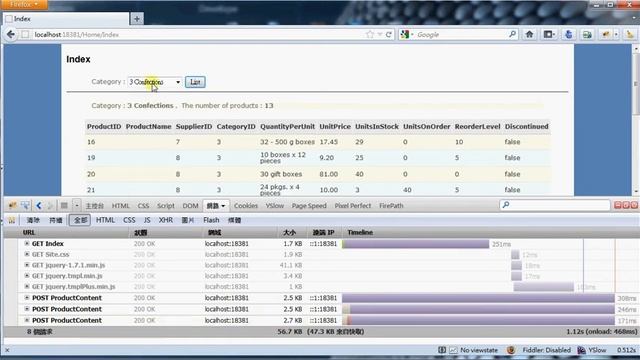Screen dimensions: 640x360
Task: Filter Net requests by 圖片 images
Action: (x=188, y=220)
